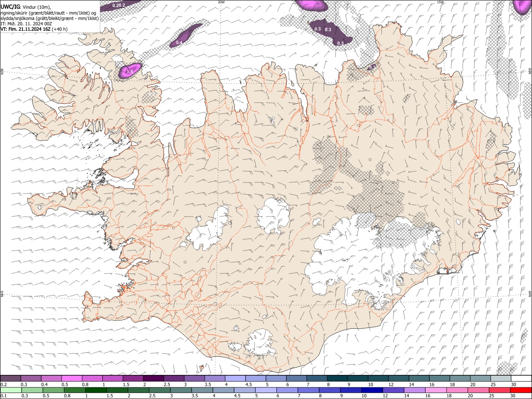Pick the white swatch after 30 in top row

click(x=520, y=378)
